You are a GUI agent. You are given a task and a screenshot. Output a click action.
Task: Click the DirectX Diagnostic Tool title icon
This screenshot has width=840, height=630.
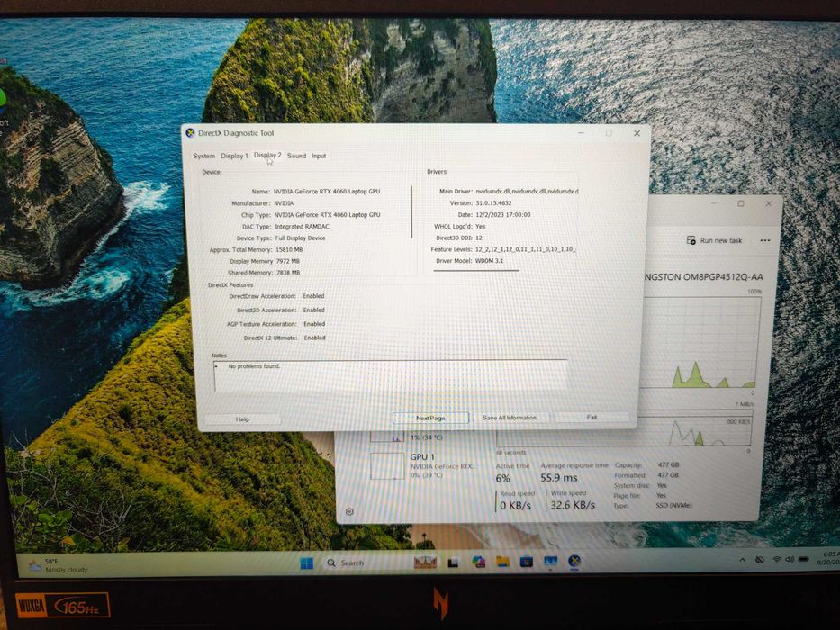190,133
